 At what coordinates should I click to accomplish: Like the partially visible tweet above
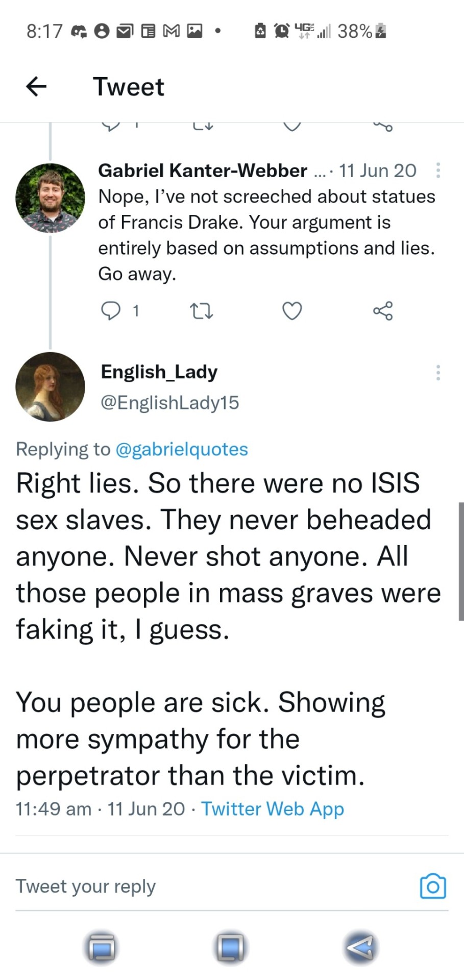[292, 126]
